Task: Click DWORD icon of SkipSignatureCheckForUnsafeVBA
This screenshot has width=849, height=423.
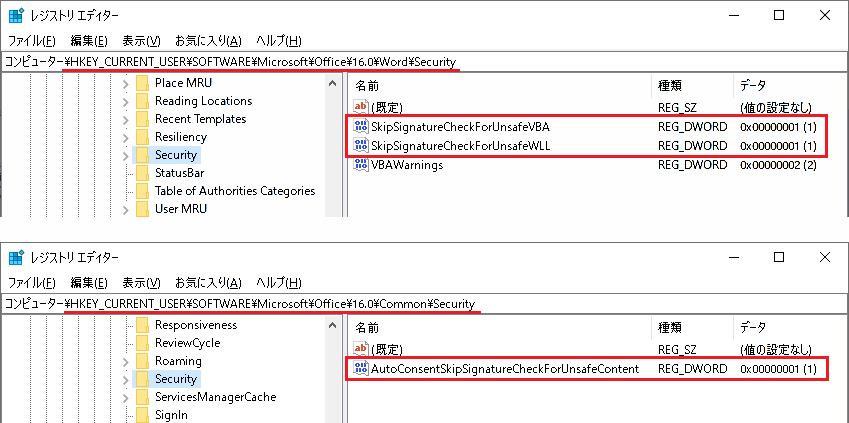Action: [x=360, y=127]
